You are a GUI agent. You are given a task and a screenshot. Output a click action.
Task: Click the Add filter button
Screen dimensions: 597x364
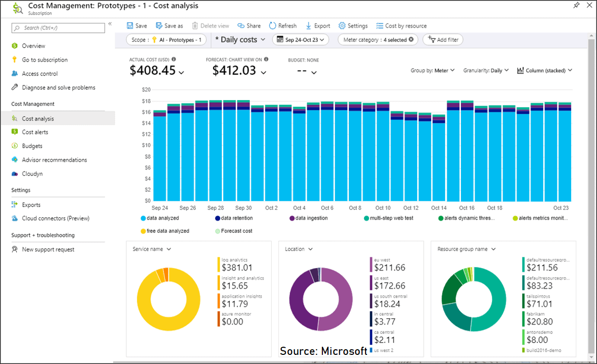442,39
